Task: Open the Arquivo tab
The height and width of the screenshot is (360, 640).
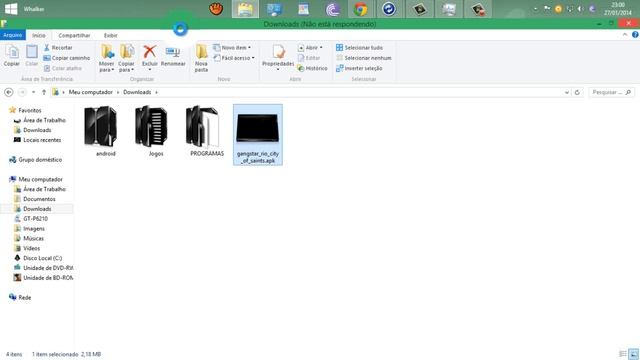Action: click(x=13, y=35)
